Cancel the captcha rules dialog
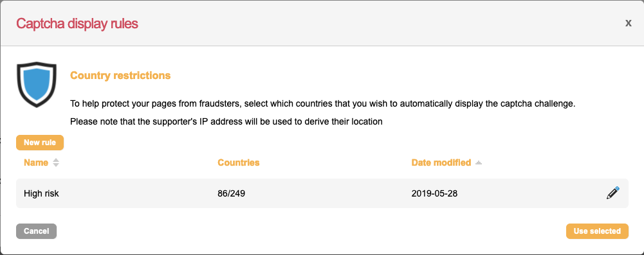This screenshot has height=255, width=644. tap(36, 231)
